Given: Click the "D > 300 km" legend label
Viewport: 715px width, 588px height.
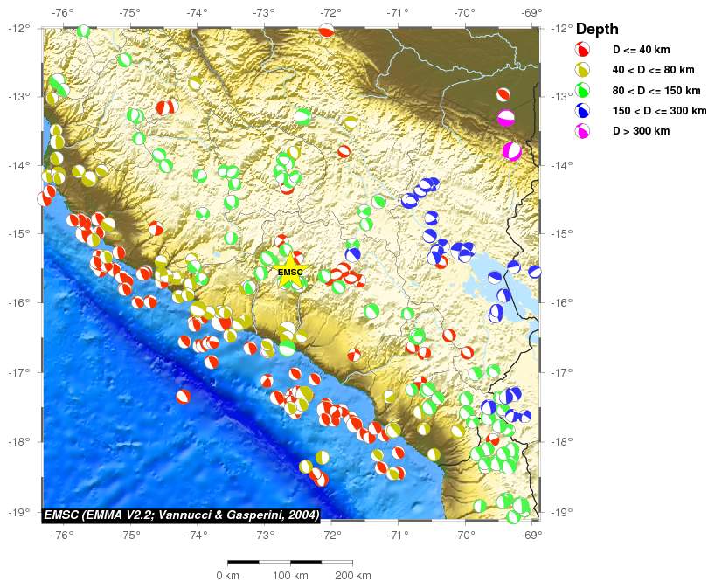Looking at the screenshot, I should pos(641,131).
